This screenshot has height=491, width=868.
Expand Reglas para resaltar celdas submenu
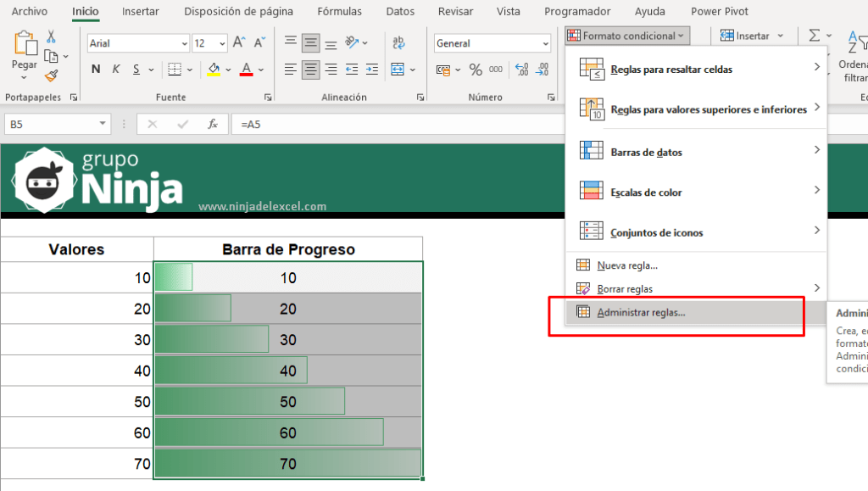(697, 69)
